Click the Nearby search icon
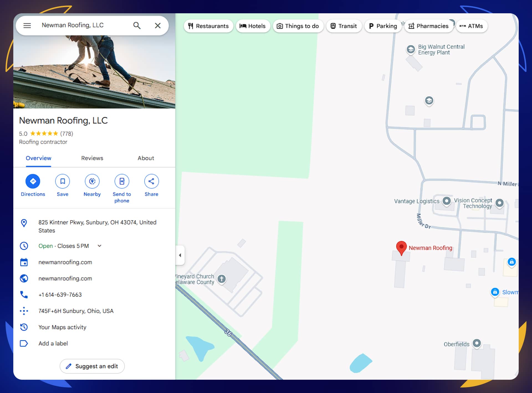The image size is (532, 393). (x=92, y=181)
